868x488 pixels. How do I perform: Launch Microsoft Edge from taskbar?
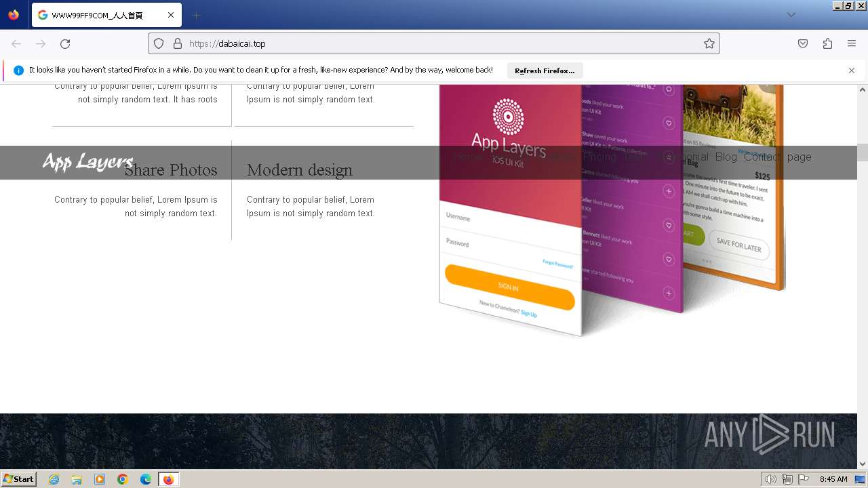[x=146, y=479]
